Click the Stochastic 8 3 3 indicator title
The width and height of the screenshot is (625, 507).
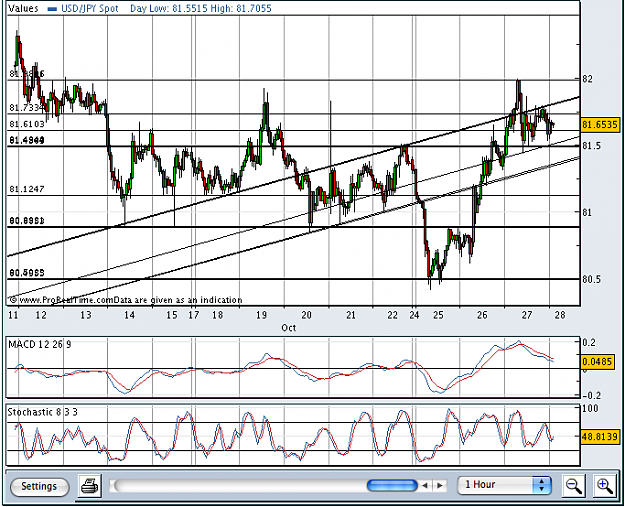43,412
